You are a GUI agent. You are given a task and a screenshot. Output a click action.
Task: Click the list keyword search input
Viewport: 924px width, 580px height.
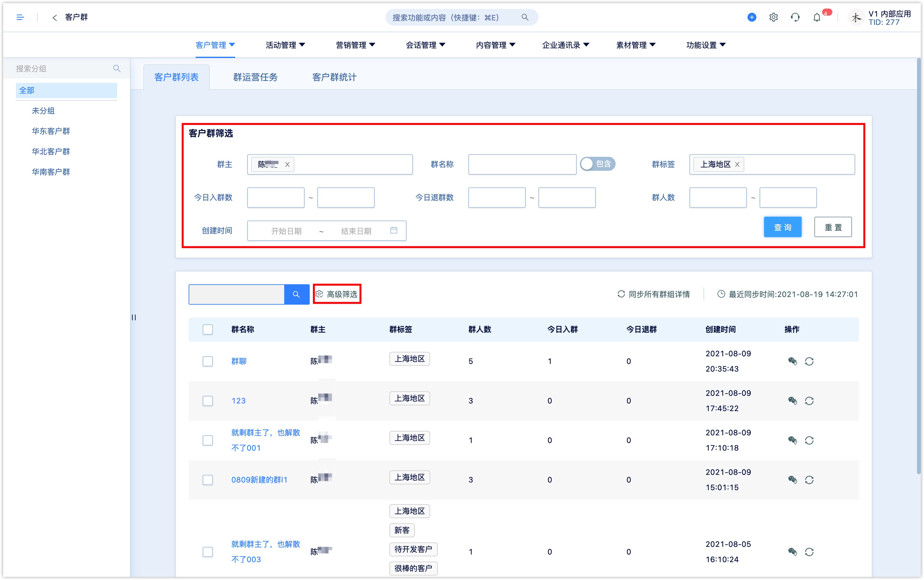[236, 294]
